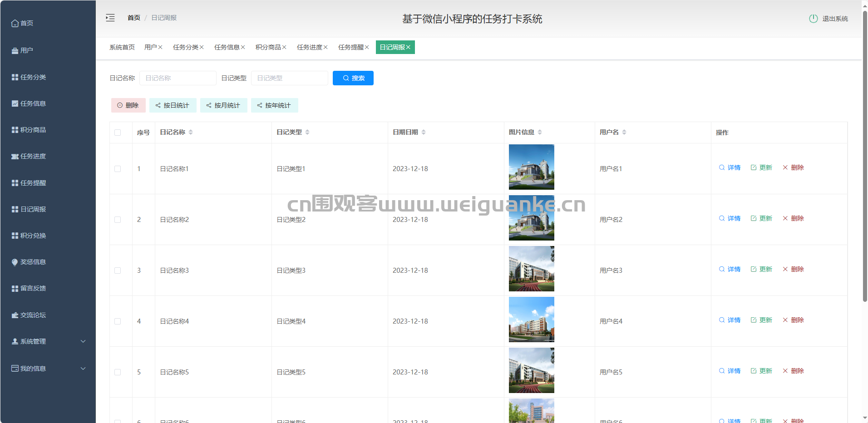
Task: Close the 任务分类 tab using its X
Action: (202, 47)
